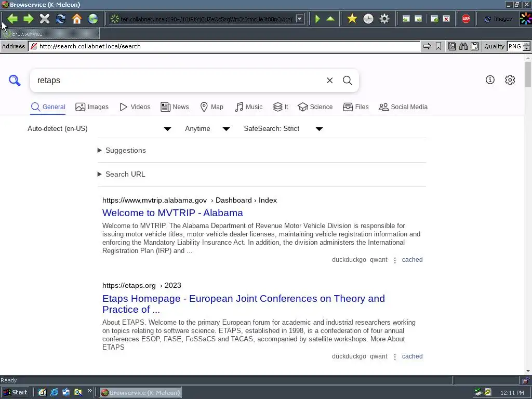This screenshot has height=399, width=532.
Task: Reload the page in K-Meleon toolbar
Action: tap(61, 19)
